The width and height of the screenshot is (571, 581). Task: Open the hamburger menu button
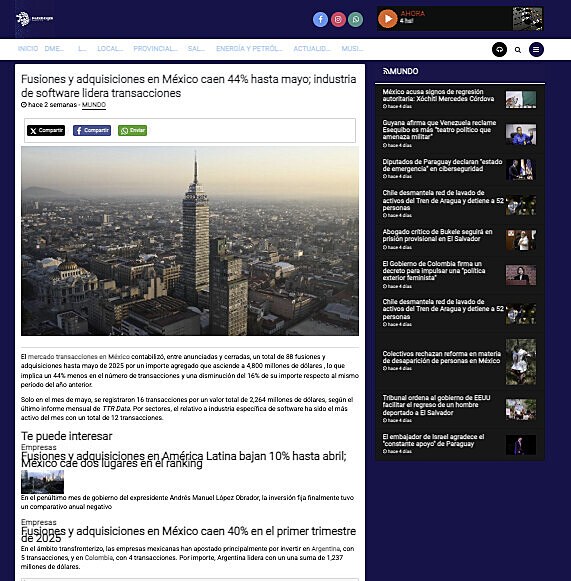point(536,49)
